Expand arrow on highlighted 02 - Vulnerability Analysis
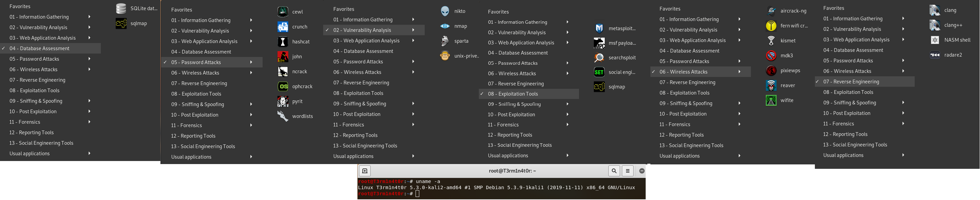 tap(413, 30)
